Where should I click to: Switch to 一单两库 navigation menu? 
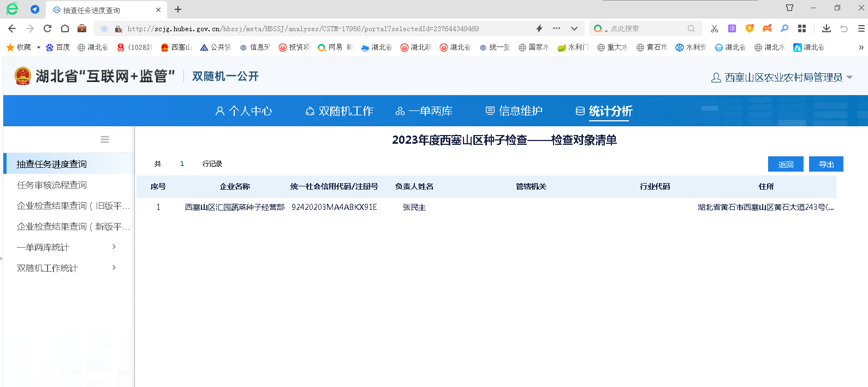point(424,111)
